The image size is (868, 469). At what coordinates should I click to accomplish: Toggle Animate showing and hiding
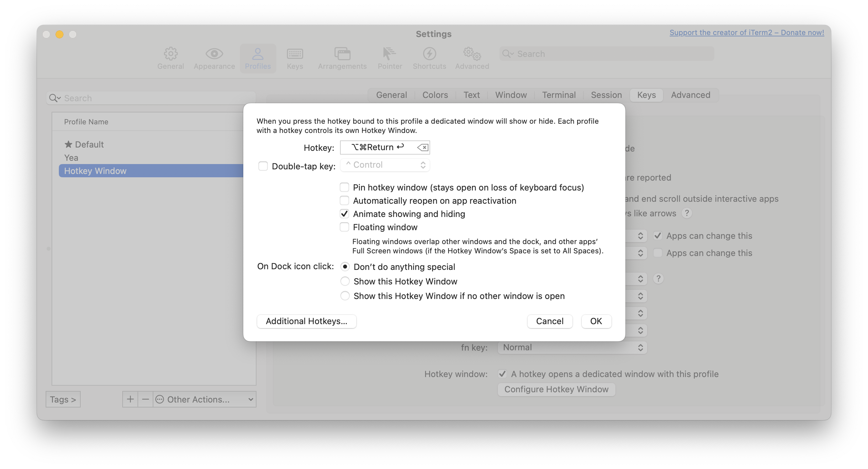[344, 214]
